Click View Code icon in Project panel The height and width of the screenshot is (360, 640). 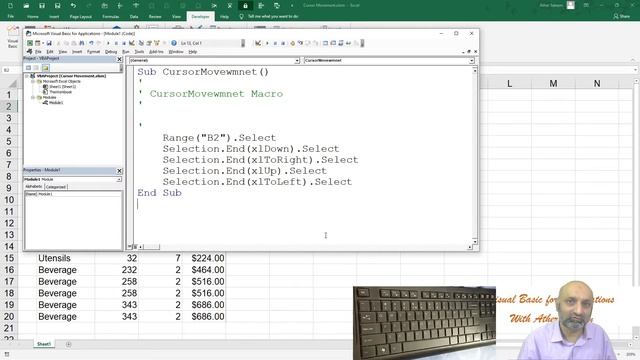pyautogui.click(x=28, y=68)
